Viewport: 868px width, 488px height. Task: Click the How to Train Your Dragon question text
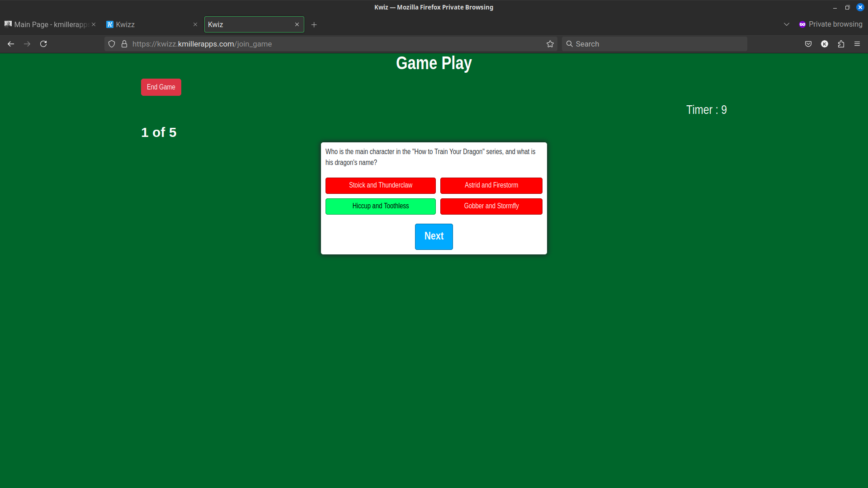click(x=430, y=157)
